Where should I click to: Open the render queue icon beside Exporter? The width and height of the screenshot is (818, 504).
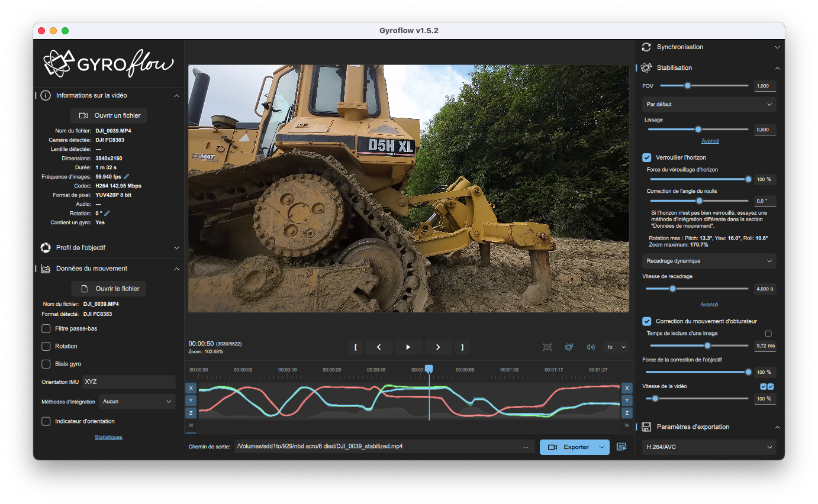click(x=621, y=447)
